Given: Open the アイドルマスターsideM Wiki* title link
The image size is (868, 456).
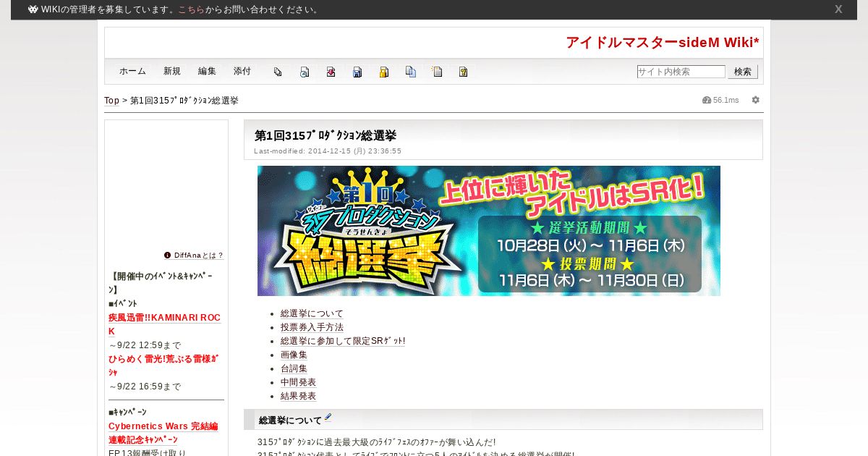Looking at the screenshot, I should pyautogui.click(x=663, y=43).
